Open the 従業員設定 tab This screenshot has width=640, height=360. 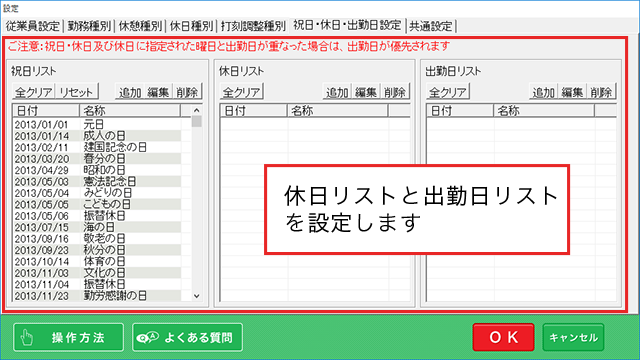pyautogui.click(x=33, y=26)
